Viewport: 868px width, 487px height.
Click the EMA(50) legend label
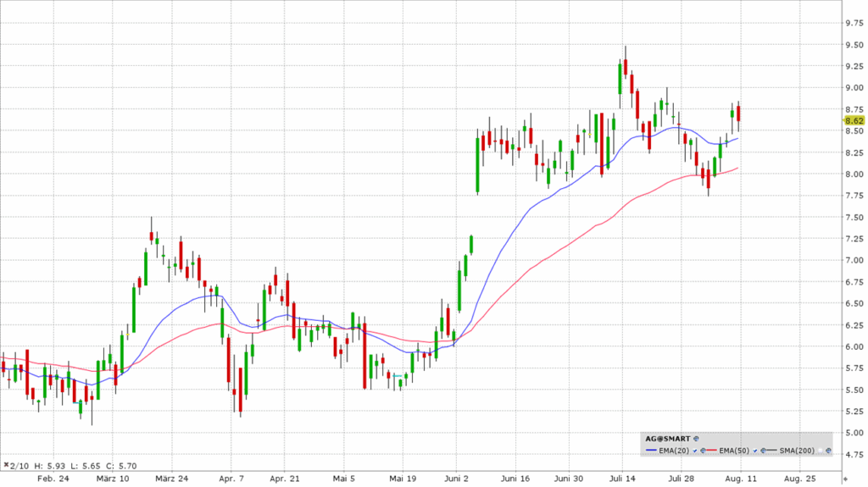(x=734, y=451)
